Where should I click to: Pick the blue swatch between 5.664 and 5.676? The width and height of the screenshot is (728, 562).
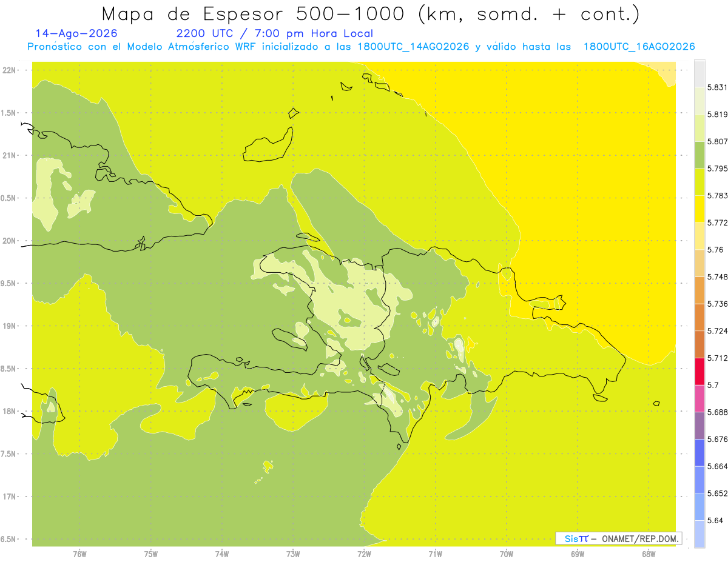(699, 453)
